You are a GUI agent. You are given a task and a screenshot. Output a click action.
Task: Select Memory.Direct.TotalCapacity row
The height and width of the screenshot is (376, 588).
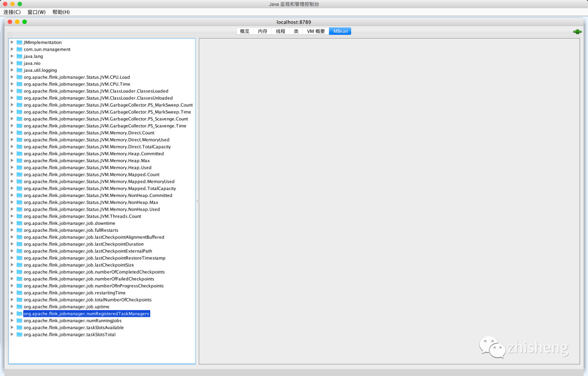click(x=97, y=146)
